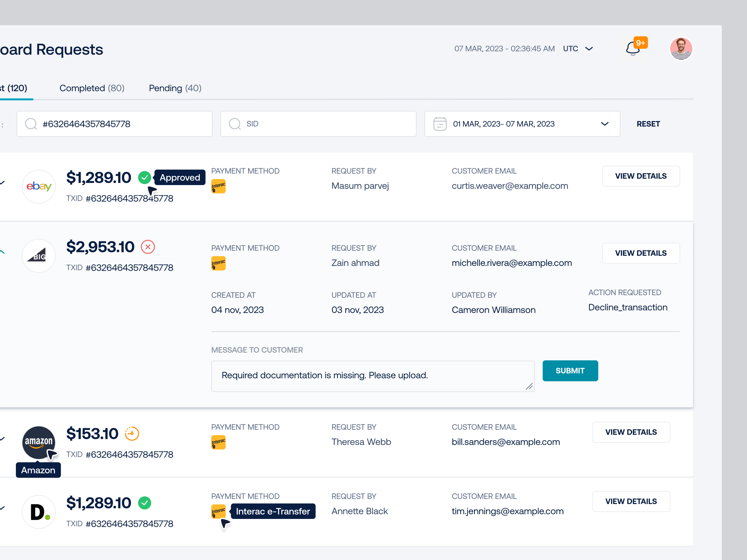This screenshot has height=560, width=747.
Task: Click the message to customer text area
Action: pos(373,376)
